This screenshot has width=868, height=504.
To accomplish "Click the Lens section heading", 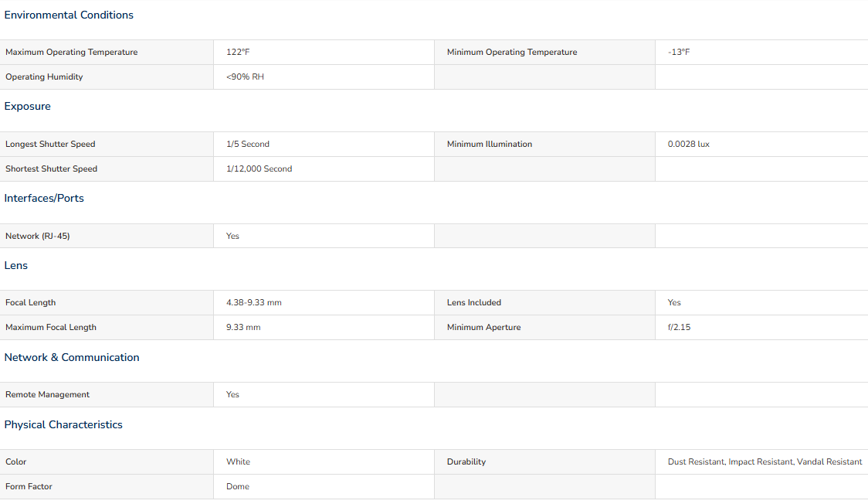I will click(x=16, y=265).
